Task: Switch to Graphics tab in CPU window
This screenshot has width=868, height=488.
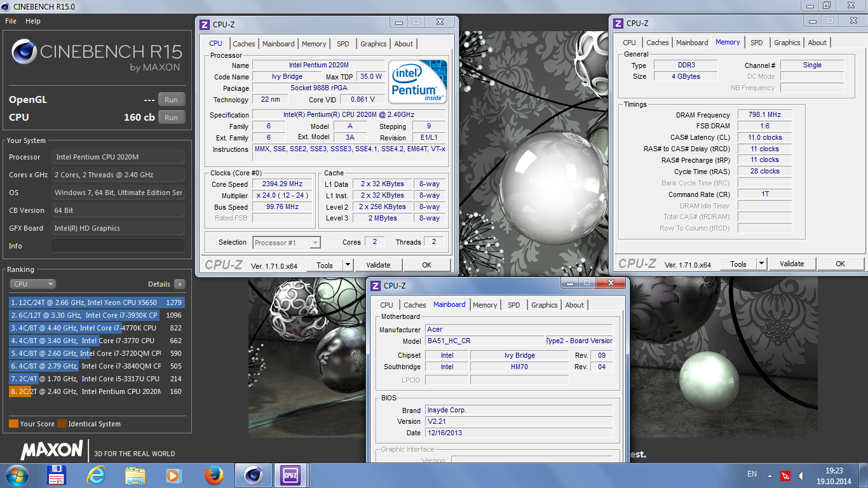Action: point(374,44)
